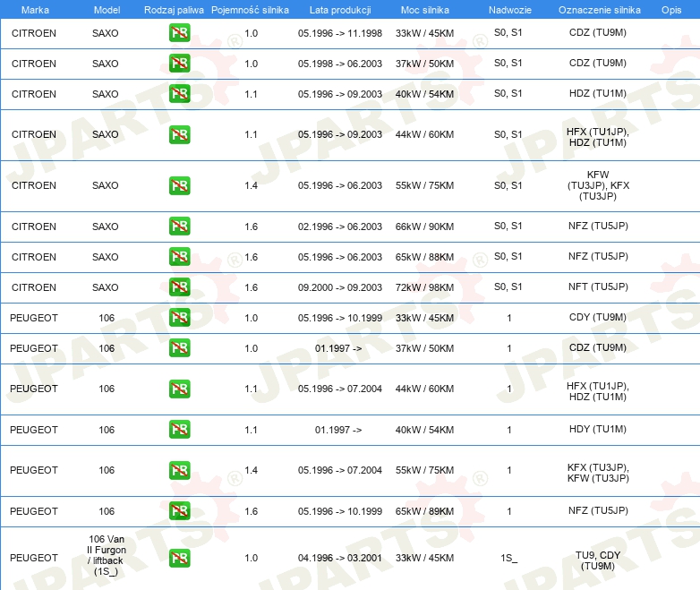
Task: Click the 72kW / 98KM power cell
Action: (x=424, y=287)
